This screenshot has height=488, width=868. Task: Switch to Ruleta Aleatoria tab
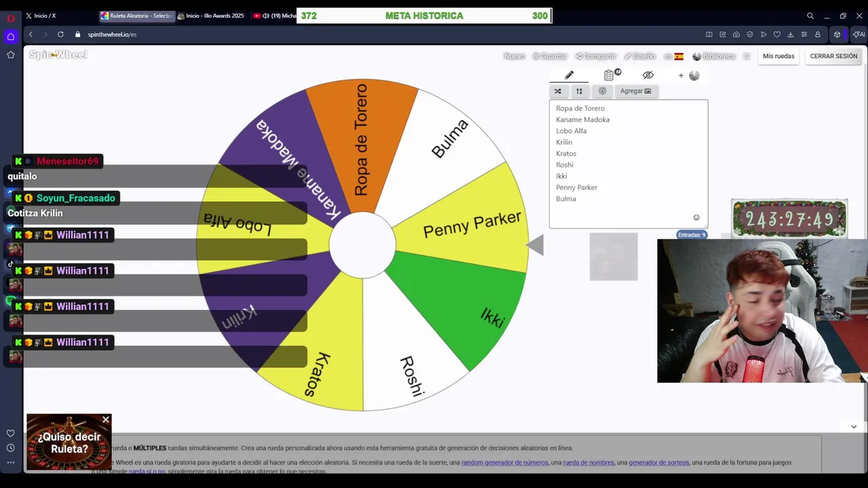pos(136,16)
